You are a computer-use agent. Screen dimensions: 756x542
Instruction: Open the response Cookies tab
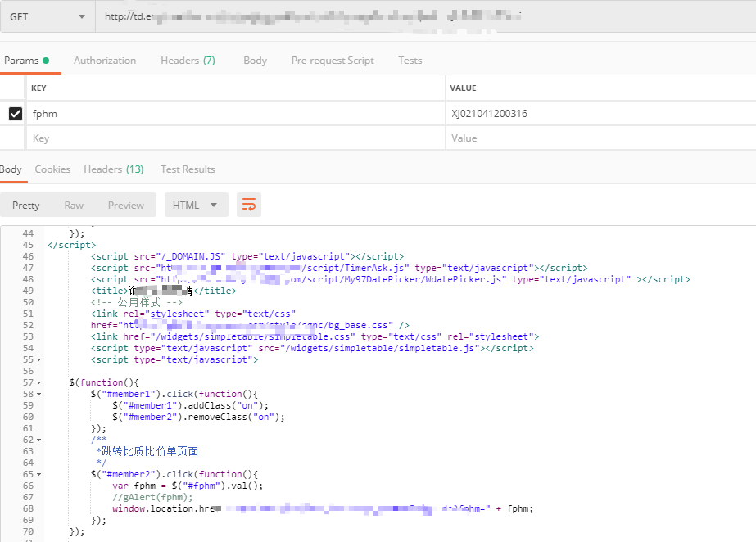pos(52,169)
